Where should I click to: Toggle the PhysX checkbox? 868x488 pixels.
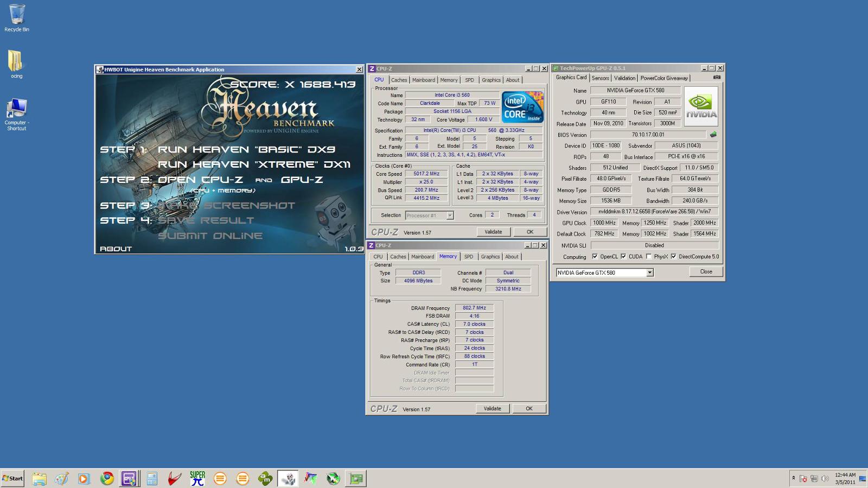[x=649, y=257]
